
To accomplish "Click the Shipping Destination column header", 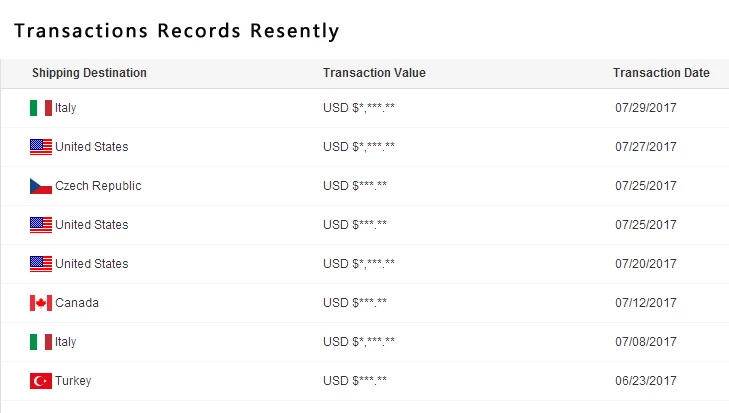I will point(89,73).
